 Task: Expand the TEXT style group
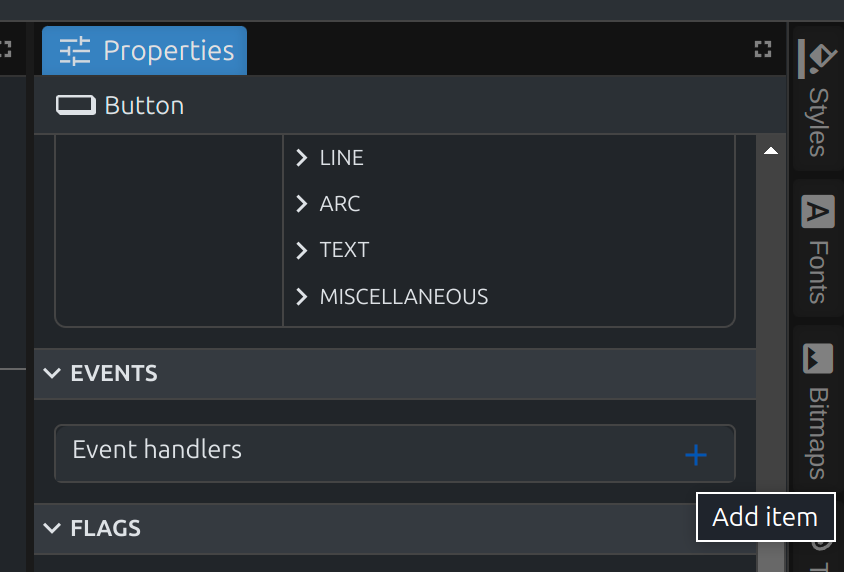pyautogui.click(x=302, y=250)
